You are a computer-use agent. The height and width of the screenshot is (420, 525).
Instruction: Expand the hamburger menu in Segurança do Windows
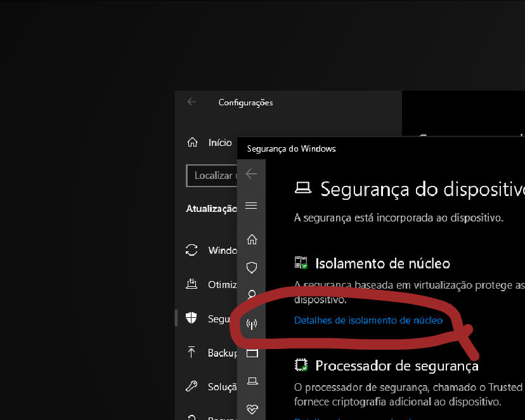click(x=251, y=206)
